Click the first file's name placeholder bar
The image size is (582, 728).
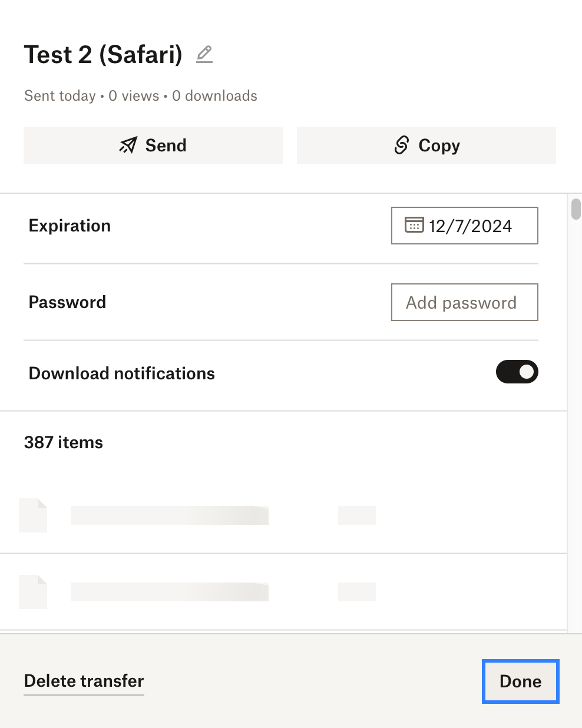click(x=169, y=515)
